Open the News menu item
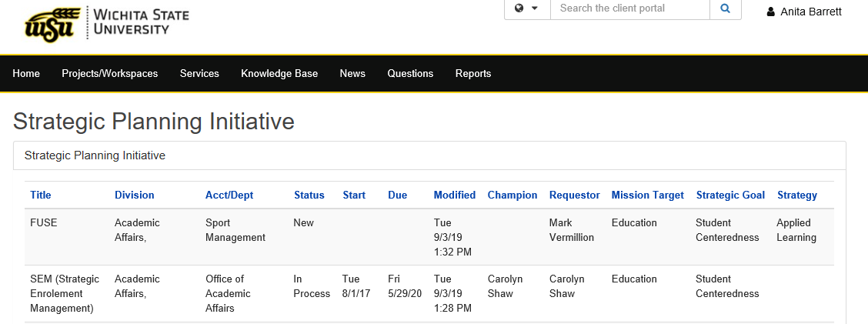 (x=352, y=74)
